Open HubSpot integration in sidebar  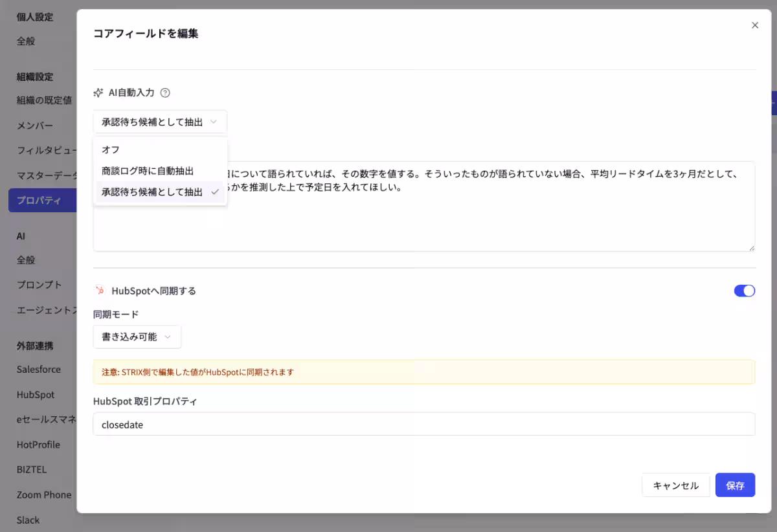36,395
